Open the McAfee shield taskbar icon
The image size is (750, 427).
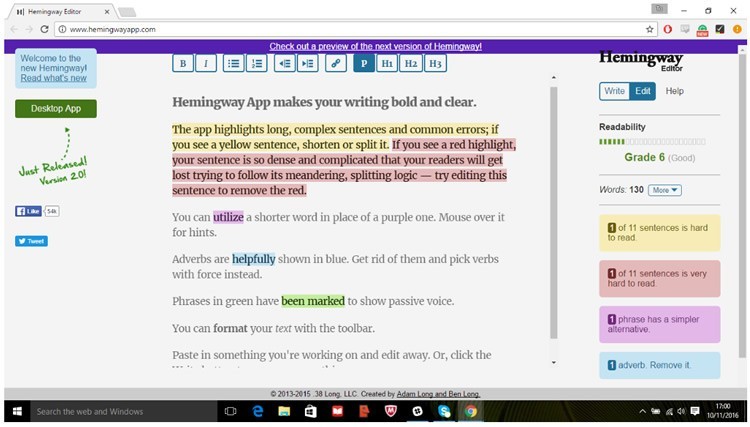click(391, 411)
